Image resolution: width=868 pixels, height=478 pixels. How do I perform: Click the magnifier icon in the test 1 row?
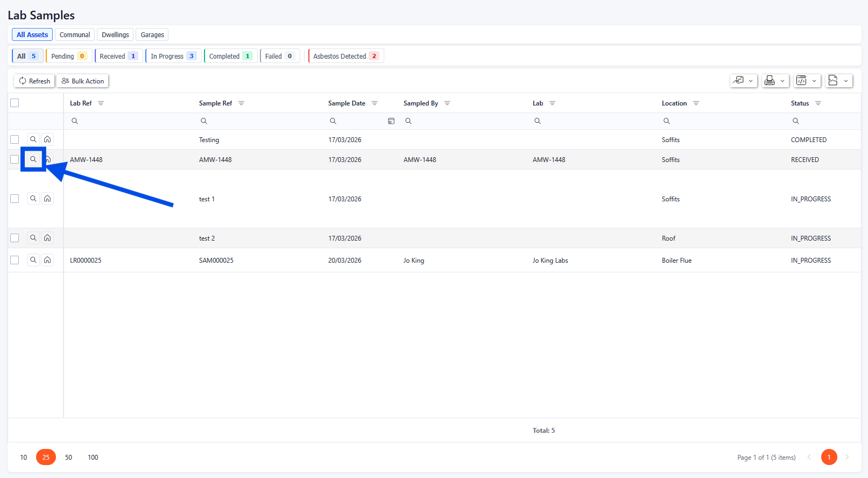point(33,199)
